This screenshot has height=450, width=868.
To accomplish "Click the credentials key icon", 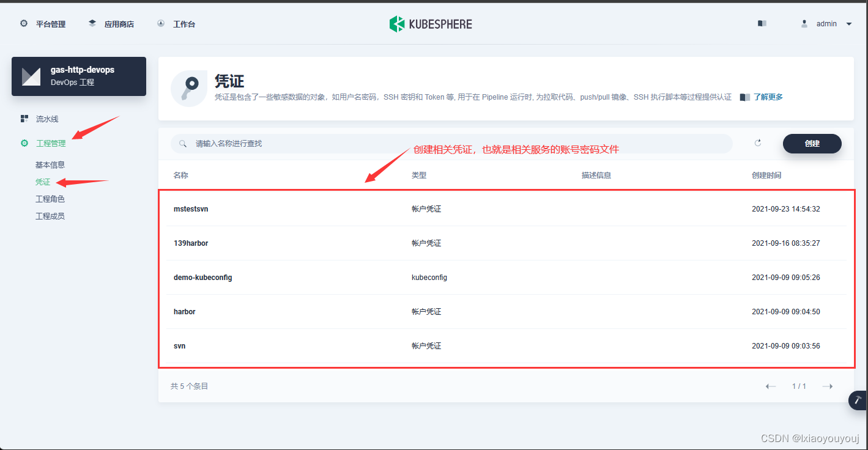I will 189,89.
